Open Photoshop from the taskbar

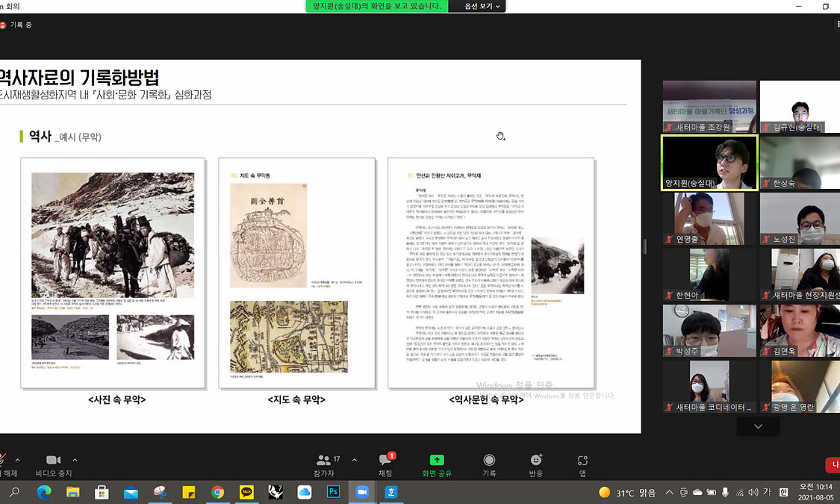[x=333, y=492]
